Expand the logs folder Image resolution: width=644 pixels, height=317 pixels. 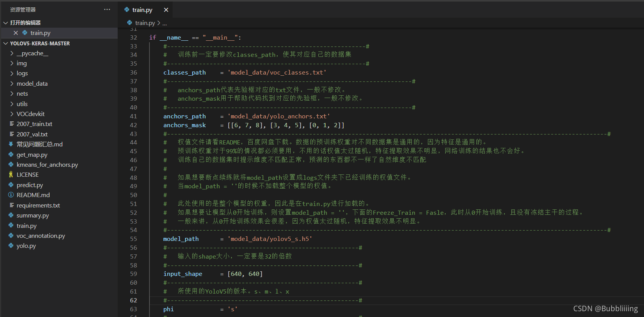[12, 73]
